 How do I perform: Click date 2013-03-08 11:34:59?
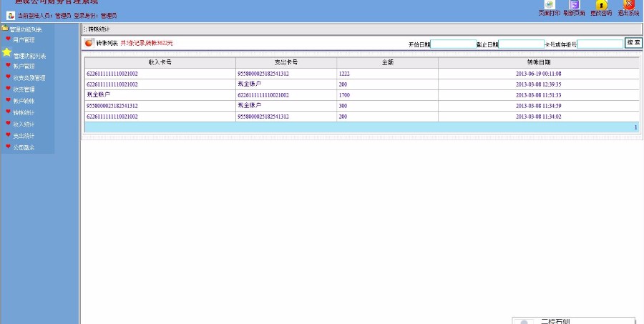538,106
